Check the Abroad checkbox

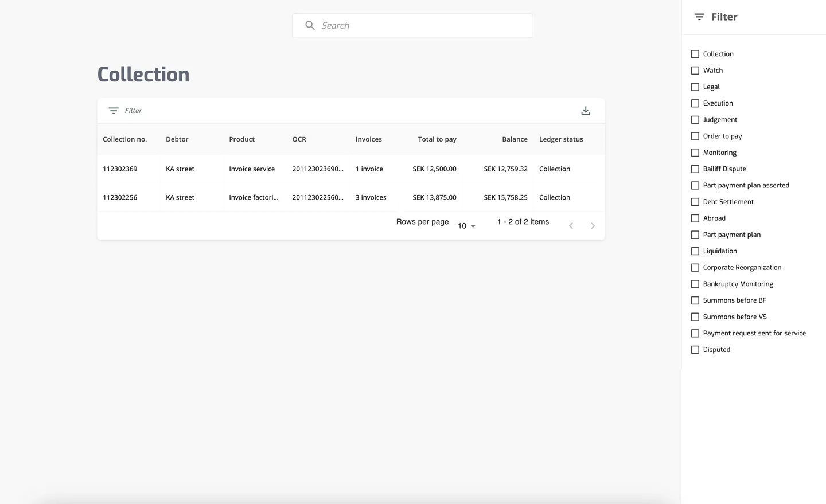tap(695, 218)
